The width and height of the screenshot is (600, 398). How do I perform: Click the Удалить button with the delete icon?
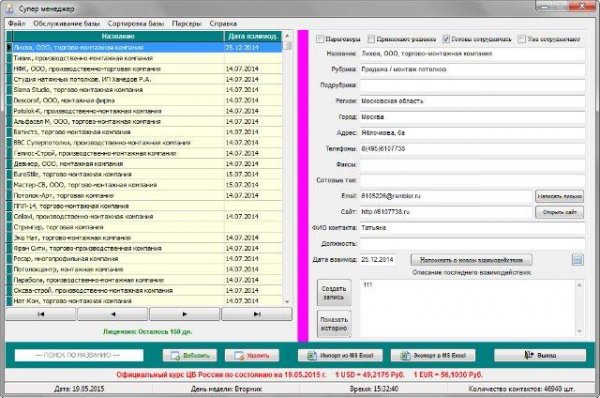click(x=252, y=356)
